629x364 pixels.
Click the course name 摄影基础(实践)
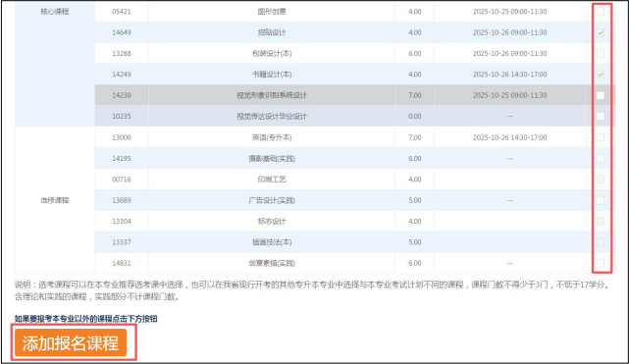(272, 158)
